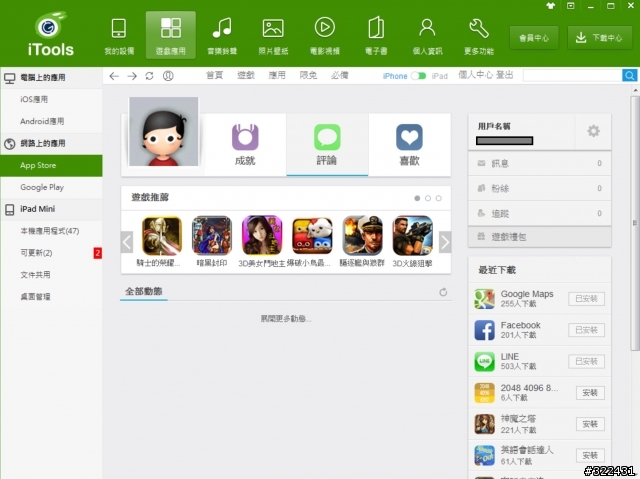This screenshot has width=640, height=479.
Task: Switch to the Comments (評論) tab
Action: click(x=327, y=145)
